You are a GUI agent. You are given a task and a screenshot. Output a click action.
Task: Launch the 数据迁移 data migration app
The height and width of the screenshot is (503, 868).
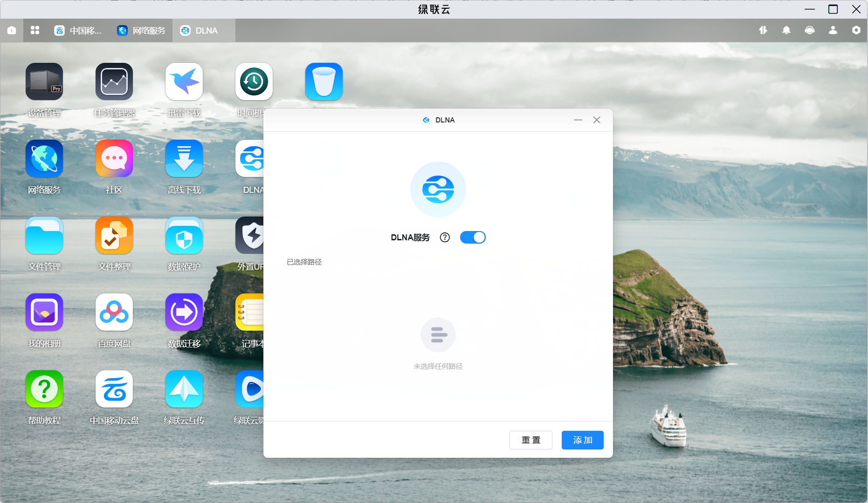click(x=184, y=313)
